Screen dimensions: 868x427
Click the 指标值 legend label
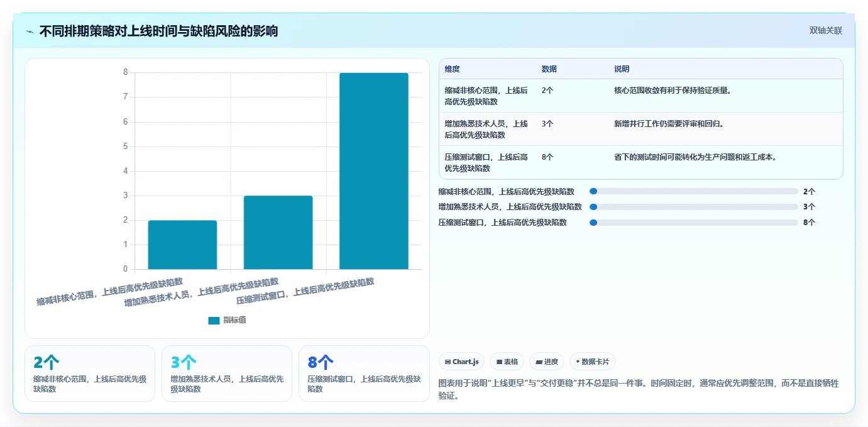[235, 321]
